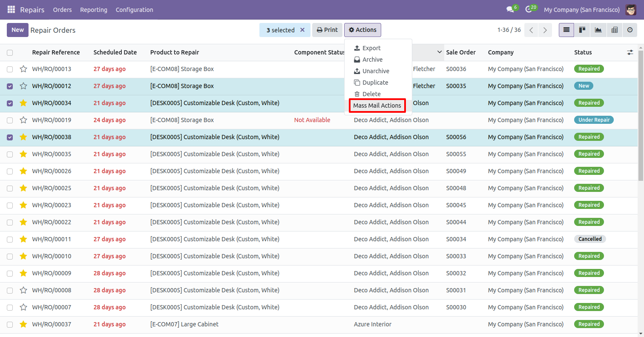Choose Duplicate from the Actions menu
Image resolution: width=644 pixels, height=337 pixels.
375,83
